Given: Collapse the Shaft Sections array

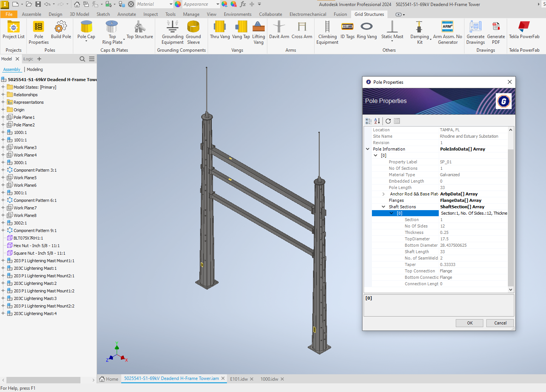Looking at the screenshot, I should [x=384, y=206].
